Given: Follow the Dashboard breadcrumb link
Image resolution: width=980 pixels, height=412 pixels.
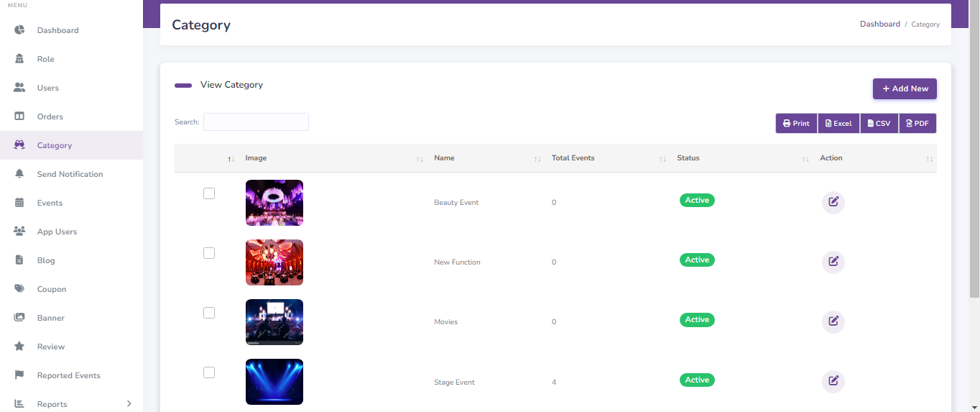Looking at the screenshot, I should tap(880, 24).
